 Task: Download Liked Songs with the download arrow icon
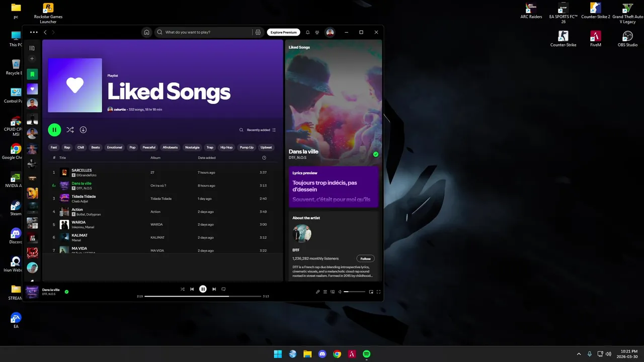84,130
